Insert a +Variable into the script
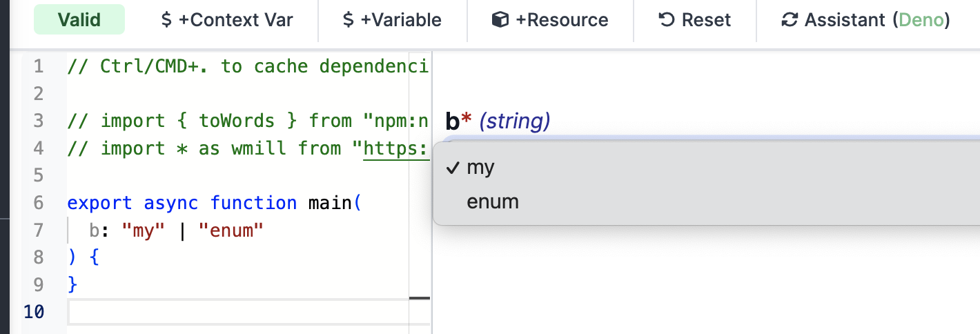This screenshot has width=980, height=334. [x=393, y=20]
